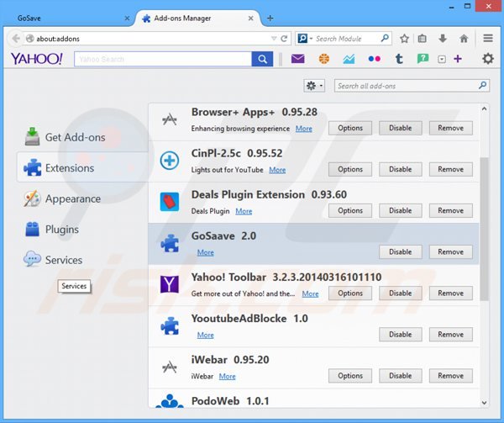Open Yahoo Sports basketball icon
The height and width of the screenshot is (423, 504).
[x=323, y=59]
